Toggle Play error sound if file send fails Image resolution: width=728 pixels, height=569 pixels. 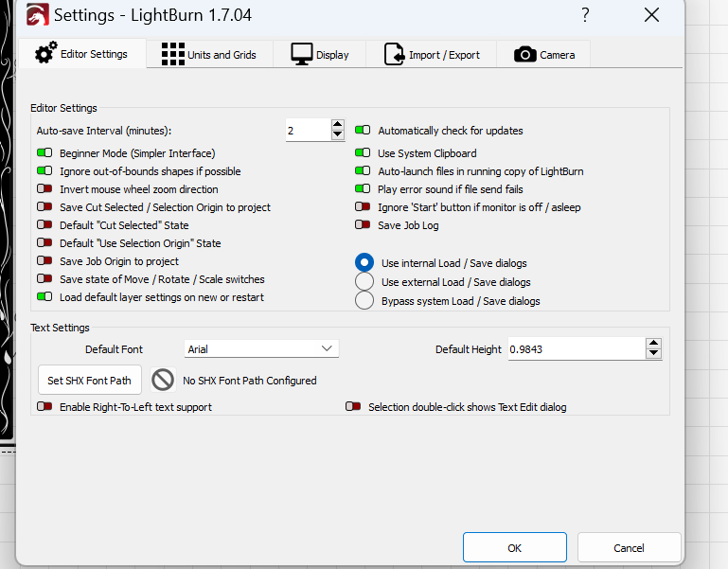click(x=363, y=188)
